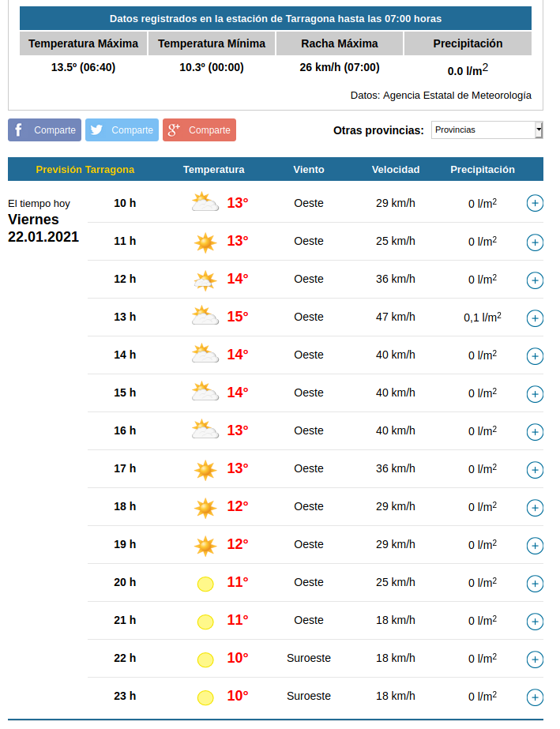Click the cloudy sun icon at 15 h

point(205,393)
